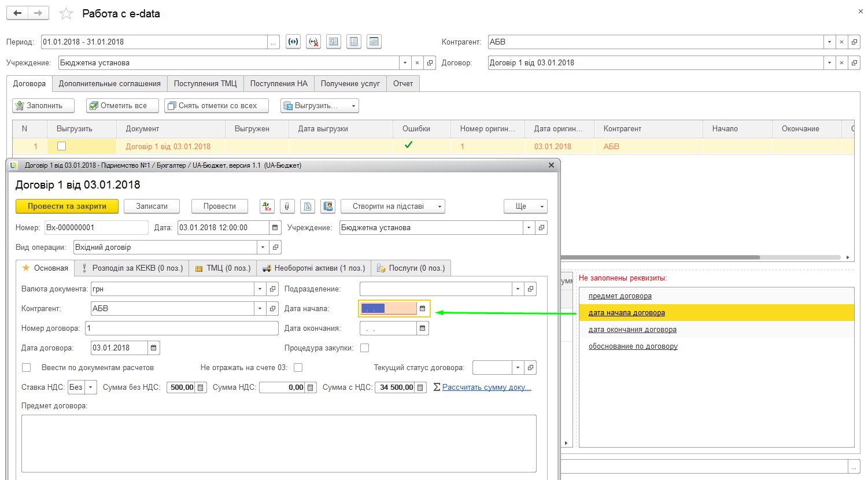The width and height of the screenshot is (868, 480).
Task: Open the Договор record link icon
Action: pyautogui.click(x=854, y=62)
